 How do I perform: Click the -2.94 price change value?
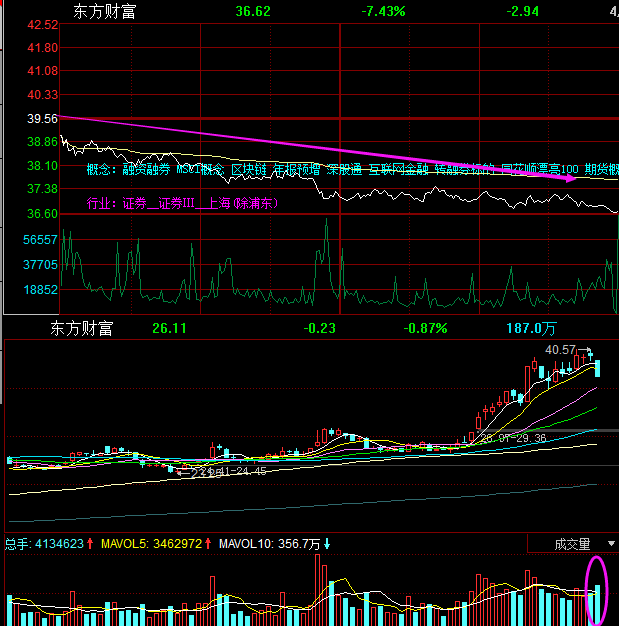click(522, 11)
